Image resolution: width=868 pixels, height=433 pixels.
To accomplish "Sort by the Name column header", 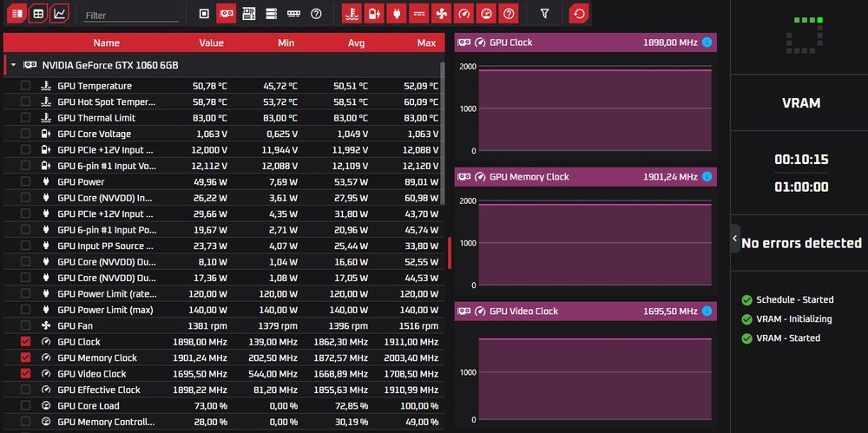I will (106, 43).
